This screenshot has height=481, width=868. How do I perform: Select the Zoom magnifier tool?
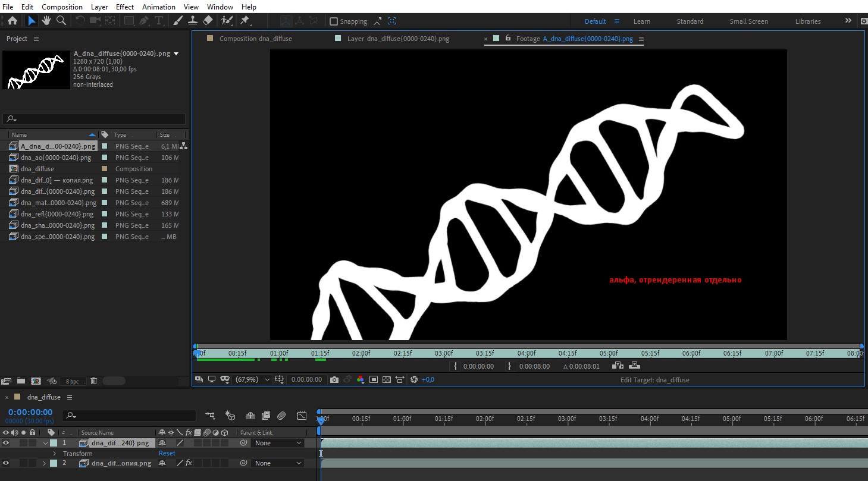click(x=61, y=21)
